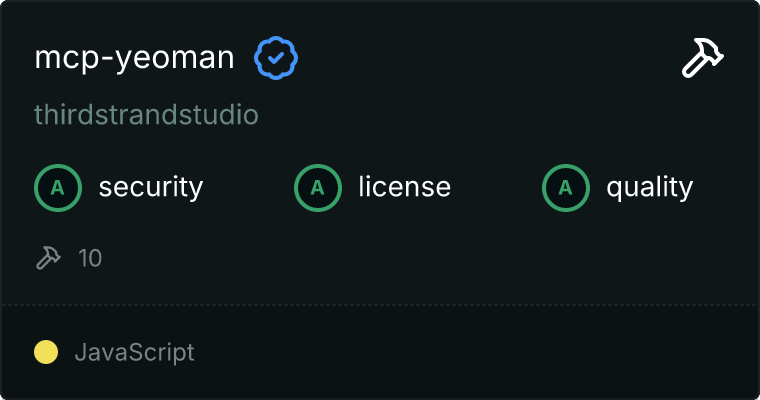Click the license grade A circle

click(318, 187)
